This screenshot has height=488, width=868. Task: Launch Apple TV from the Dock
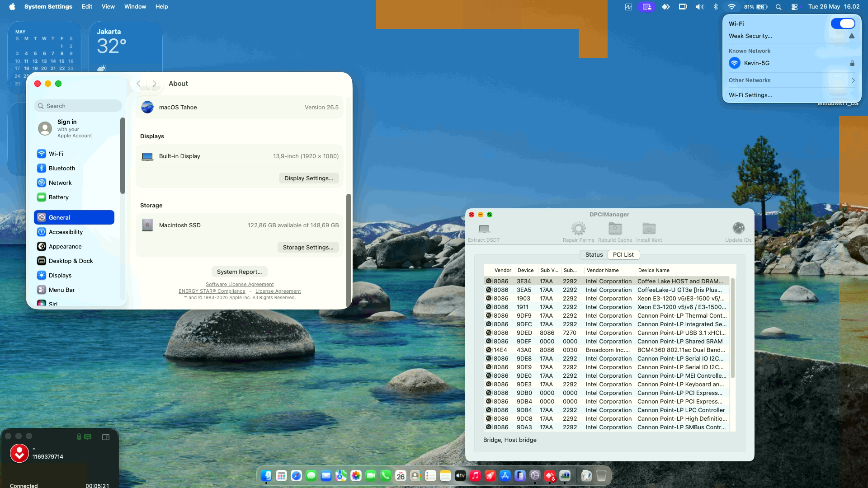point(460,475)
